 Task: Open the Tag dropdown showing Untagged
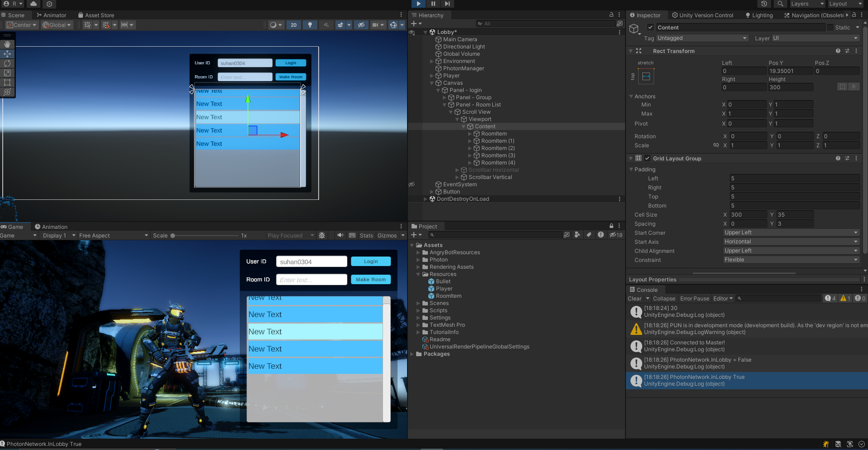702,39
